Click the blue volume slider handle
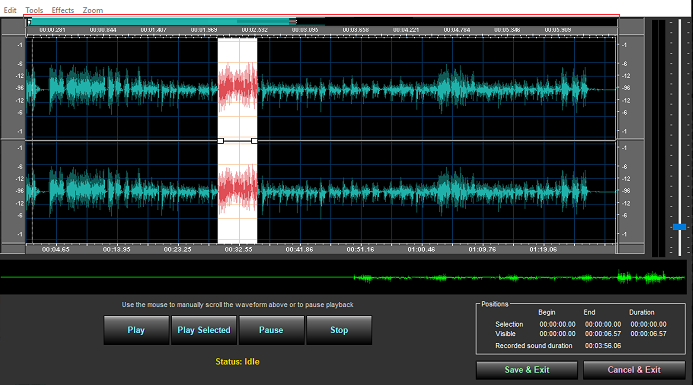The image size is (693, 386). click(679, 227)
